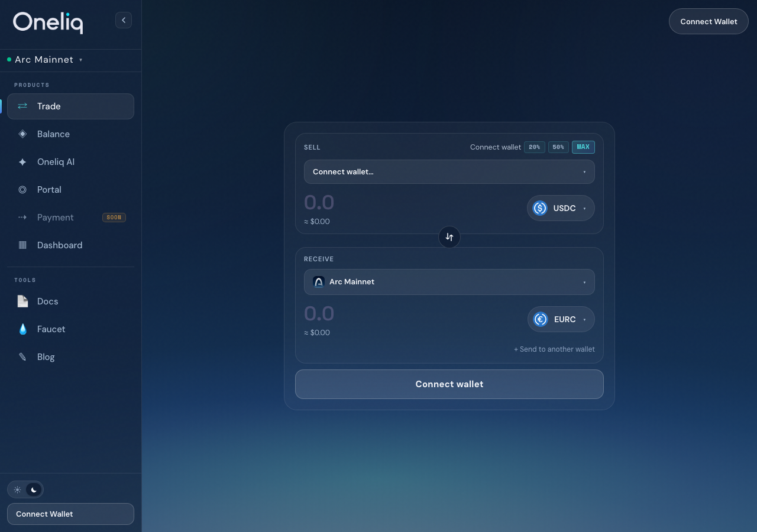Image resolution: width=757 pixels, height=532 pixels.
Task: Click the ≈ $0.00 value under receive amount
Action: pyautogui.click(x=317, y=333)
